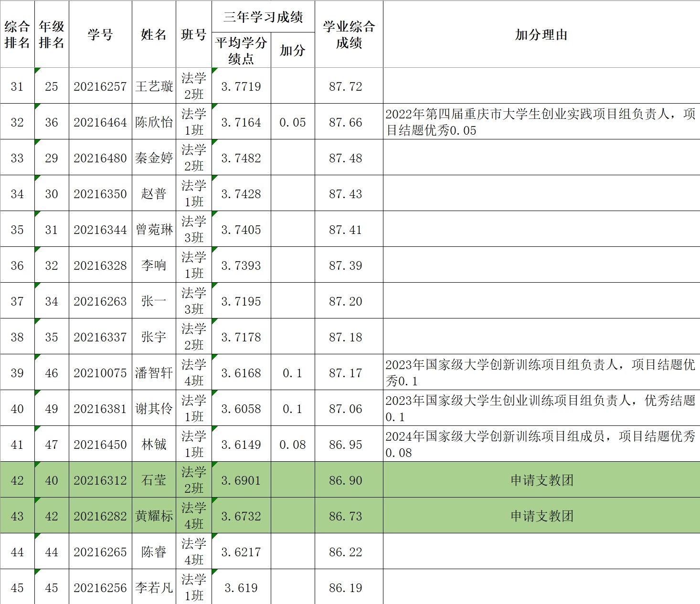Select the score cell 87.41

pyautogui.click(x=346, y=230)
